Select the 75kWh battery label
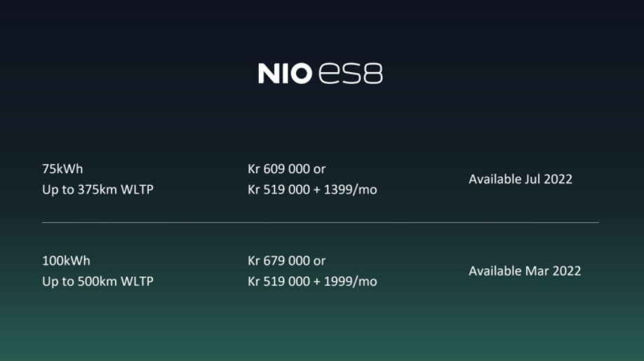 click(x=62, y=169)
